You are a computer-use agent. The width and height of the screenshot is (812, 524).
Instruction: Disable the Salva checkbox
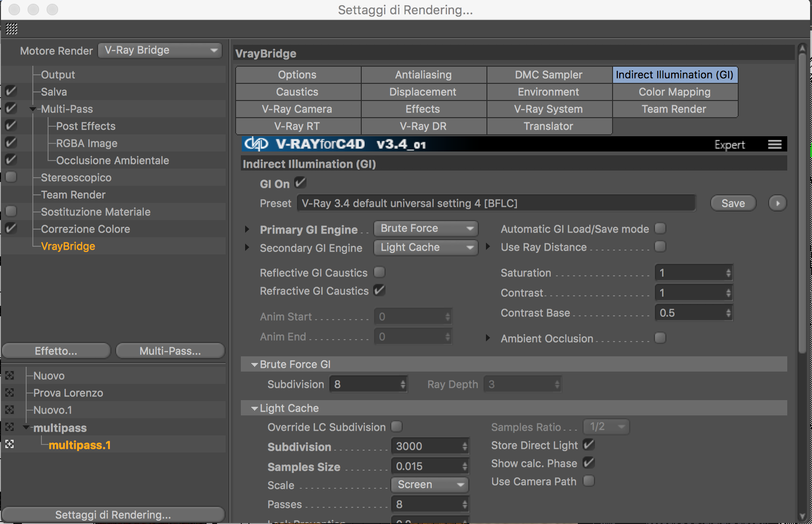pos(10,91)
